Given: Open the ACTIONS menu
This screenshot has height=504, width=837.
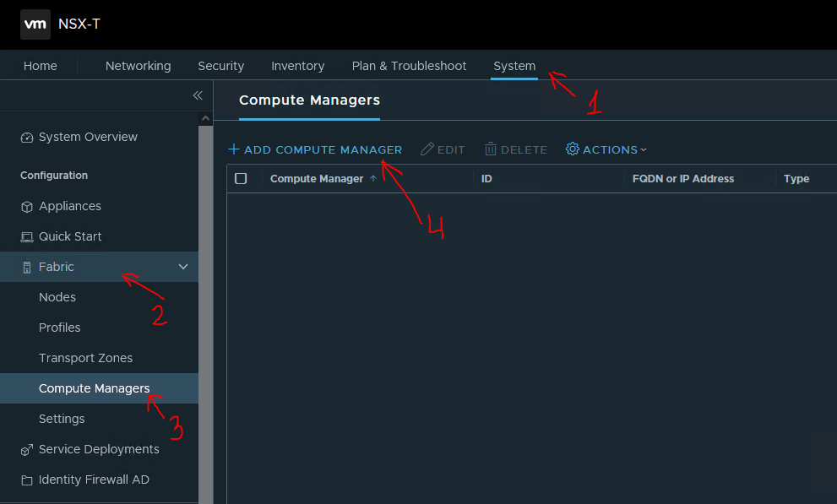Looking at the screenshot, I should [606, 150].
